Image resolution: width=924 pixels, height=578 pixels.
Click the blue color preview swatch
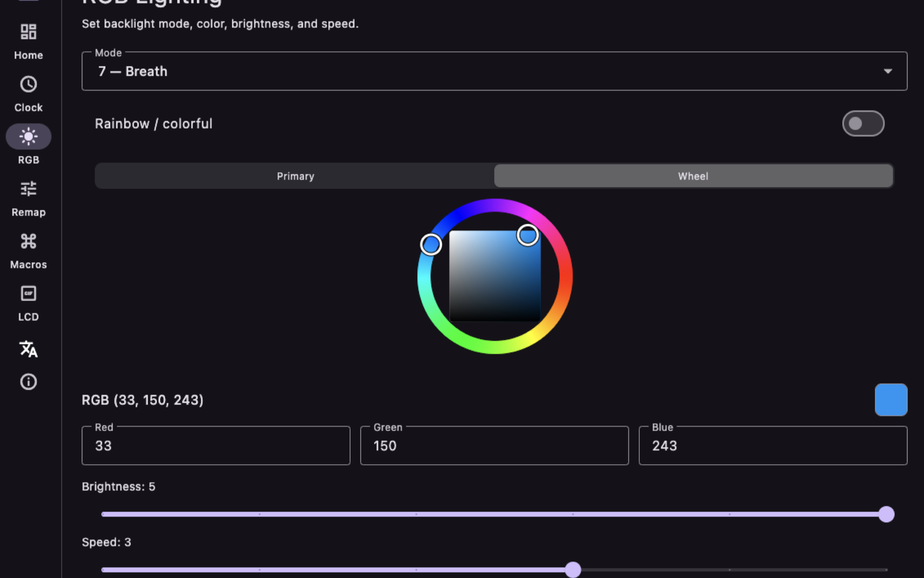(x=891, y=400)
